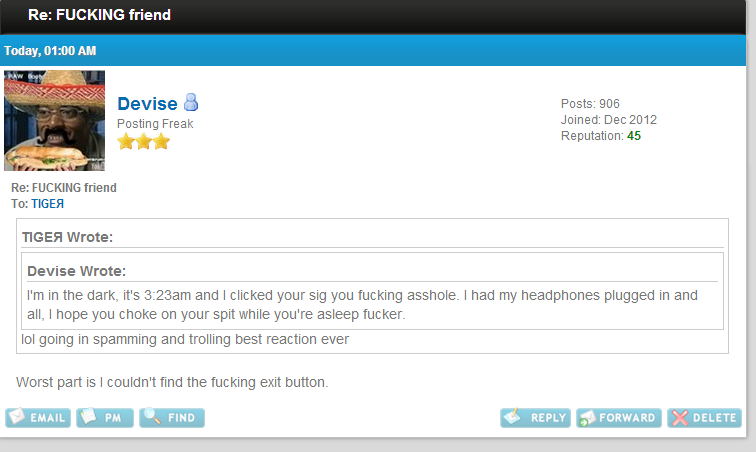Click the nested "Devise Wrote:" quote header
Viewport: 756px width, 452px height.
pos(76,271)
